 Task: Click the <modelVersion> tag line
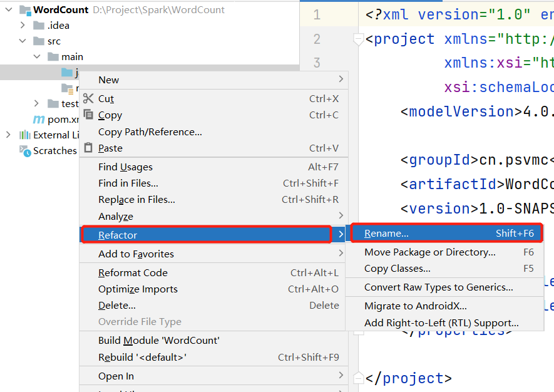coord(477,111)
